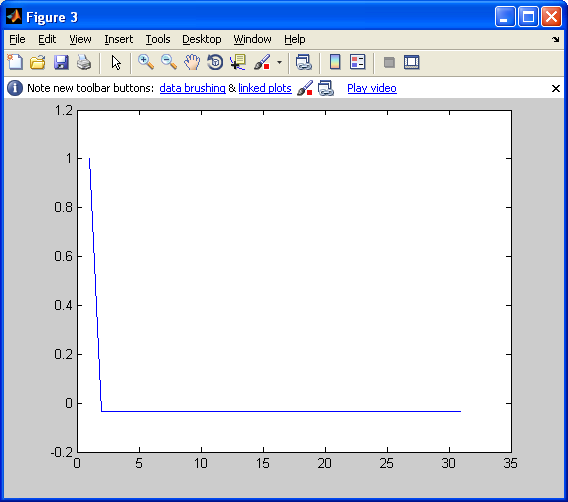
Task: Open the Desktop menu
Action: click(202, 39)
